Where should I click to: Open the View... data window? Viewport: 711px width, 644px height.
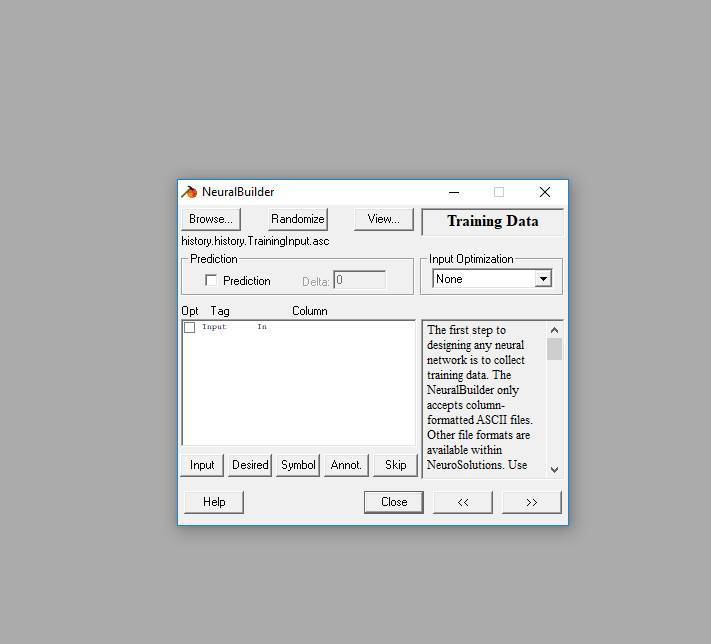pos(384,219)
